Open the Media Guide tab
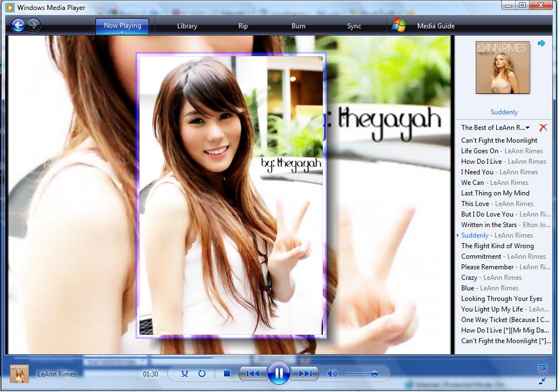The image size is (559, 392). (x=436, y=26)
